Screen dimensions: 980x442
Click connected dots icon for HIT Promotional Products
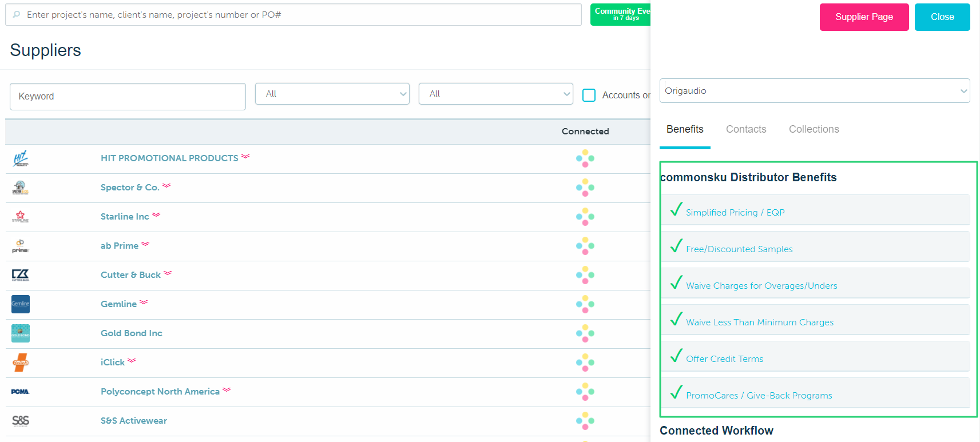(x=585, y=158)
